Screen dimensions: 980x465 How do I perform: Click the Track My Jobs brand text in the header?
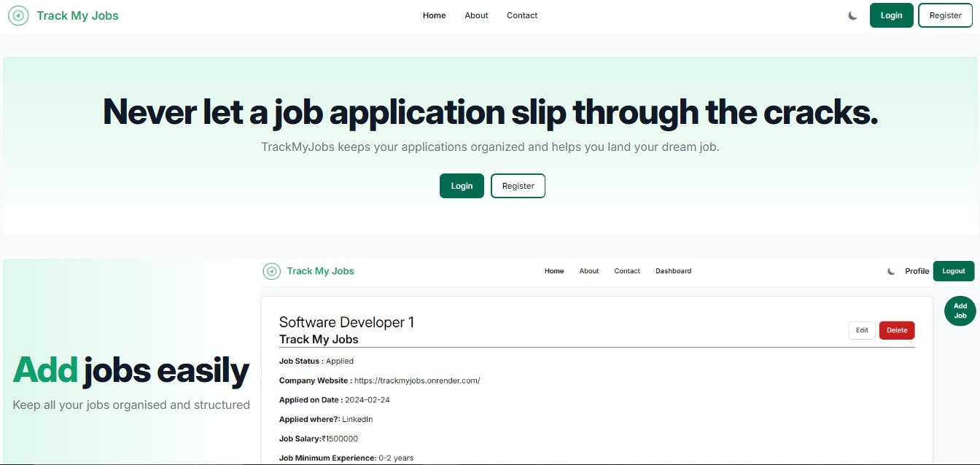(77, 15)
